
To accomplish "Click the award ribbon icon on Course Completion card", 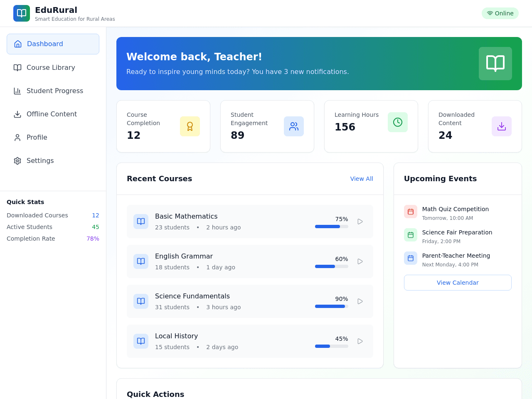I will [x=190, y=126].
